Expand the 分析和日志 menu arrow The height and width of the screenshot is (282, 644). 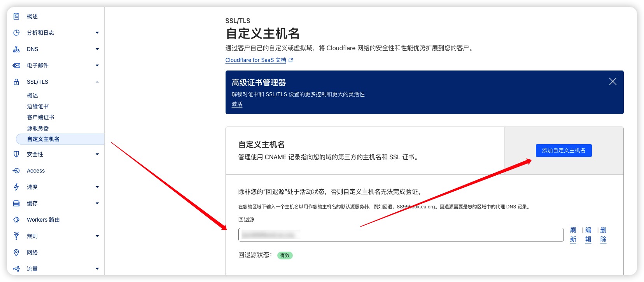coord(97,33)
